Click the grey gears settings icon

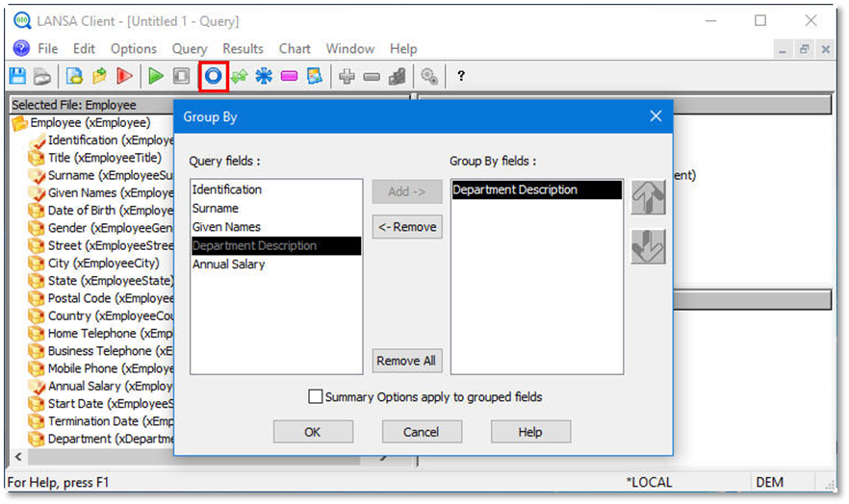coord(429,76)
